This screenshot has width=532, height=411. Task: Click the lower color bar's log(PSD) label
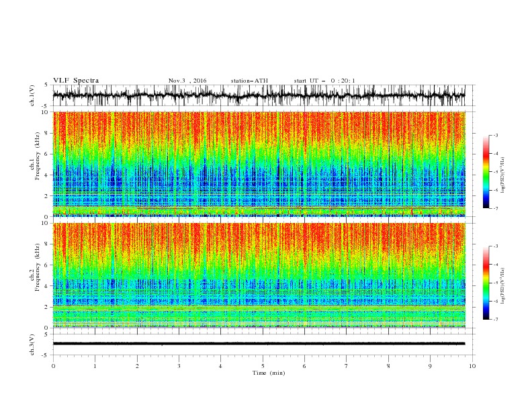click(503, 286)
